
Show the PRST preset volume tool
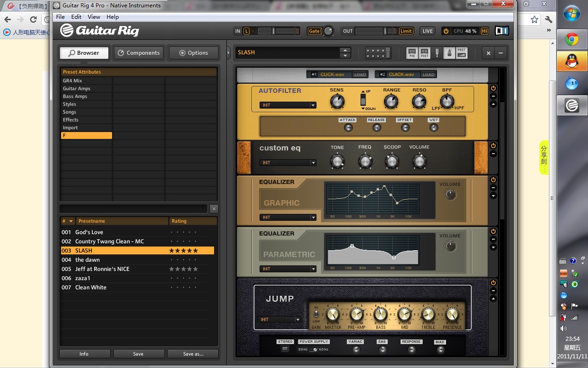462,53
